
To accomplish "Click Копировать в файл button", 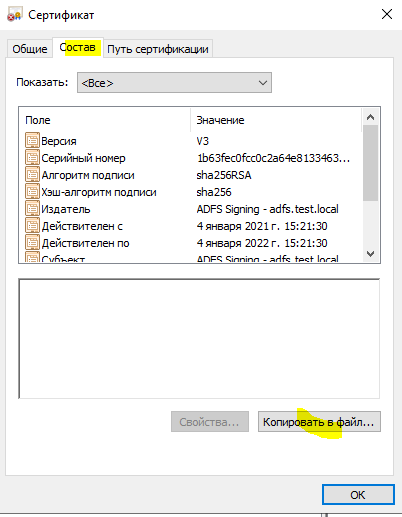I will pyautogui.click(x=319, y=422).
